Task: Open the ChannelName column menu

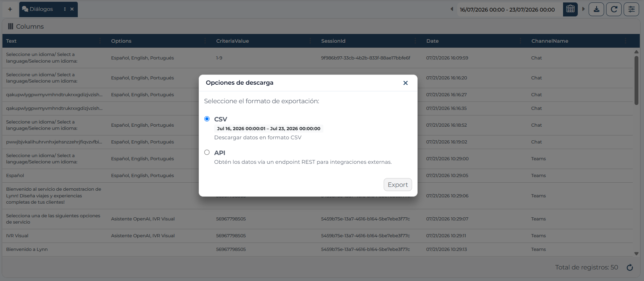Action: (626, 41)
